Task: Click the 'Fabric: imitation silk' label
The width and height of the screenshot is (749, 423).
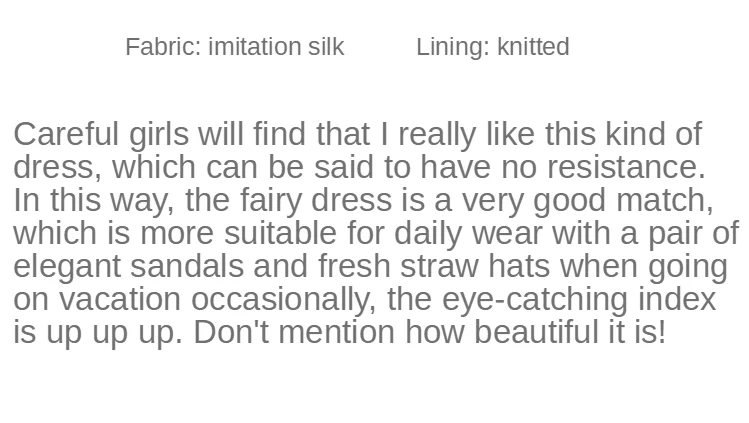Action: click(235, 47)
